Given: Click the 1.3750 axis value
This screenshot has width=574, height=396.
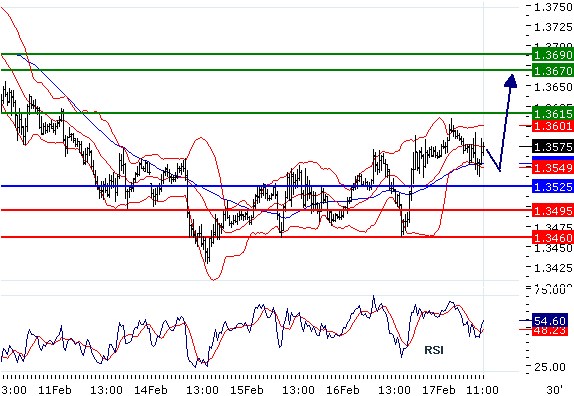Looking at the screenshot, I should [553, 7].
